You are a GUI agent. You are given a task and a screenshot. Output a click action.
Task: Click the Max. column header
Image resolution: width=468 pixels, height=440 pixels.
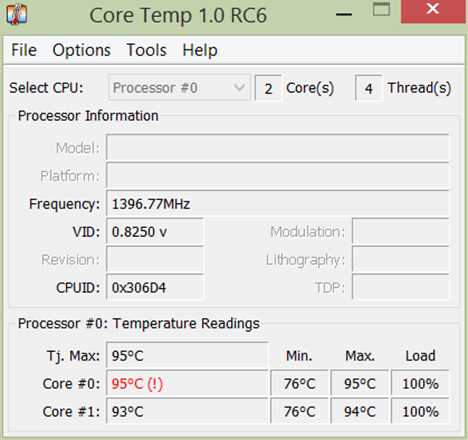(360, 356)
